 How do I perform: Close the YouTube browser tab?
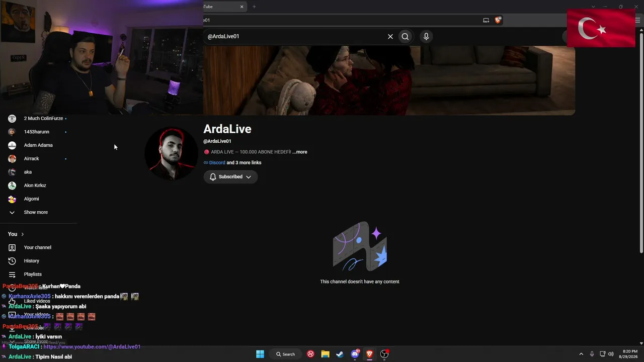pos(242,7)
